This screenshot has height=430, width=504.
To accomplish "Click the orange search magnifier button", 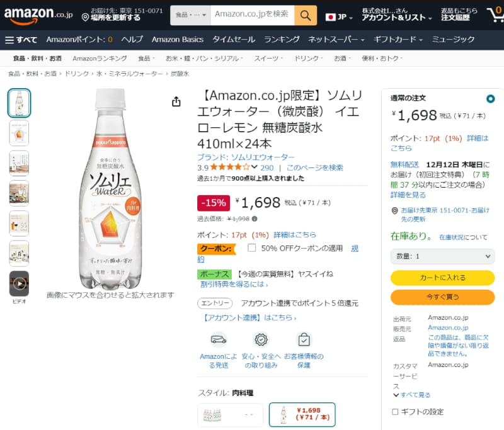I will (306, 15).
